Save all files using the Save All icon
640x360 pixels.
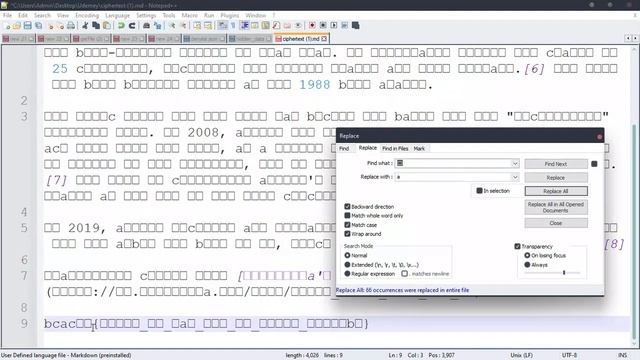coord(38,25)
